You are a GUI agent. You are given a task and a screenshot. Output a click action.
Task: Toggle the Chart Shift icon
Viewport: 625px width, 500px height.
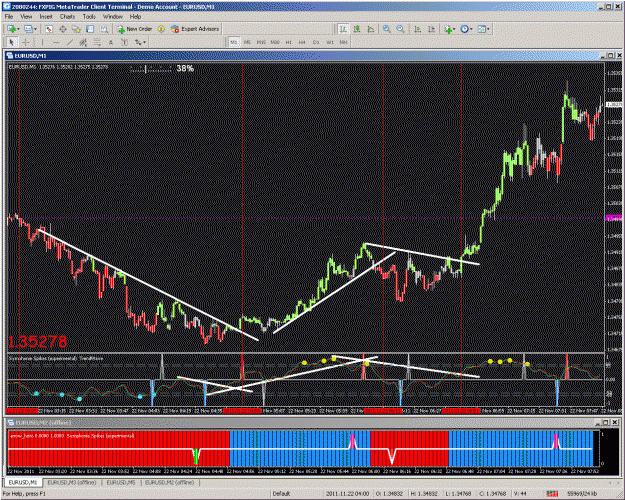pos(431,29)
